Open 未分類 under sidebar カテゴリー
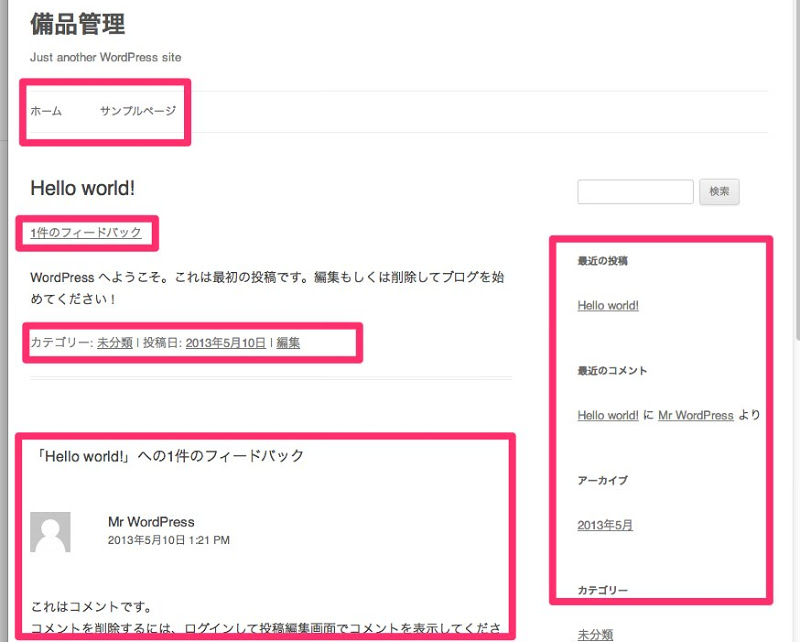Screen dimensions: 800x642 [x=595, y=635]
